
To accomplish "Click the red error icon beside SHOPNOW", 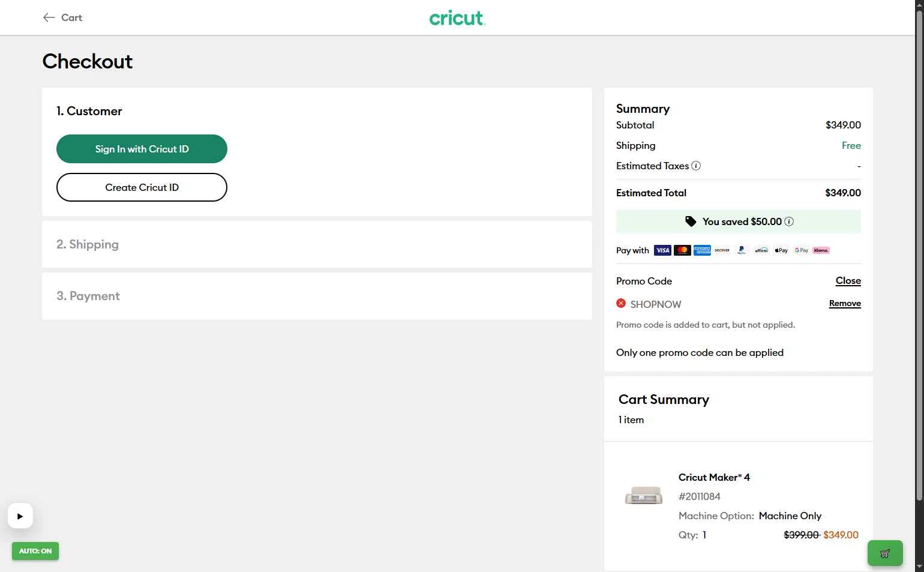I will tap(621, 303).
